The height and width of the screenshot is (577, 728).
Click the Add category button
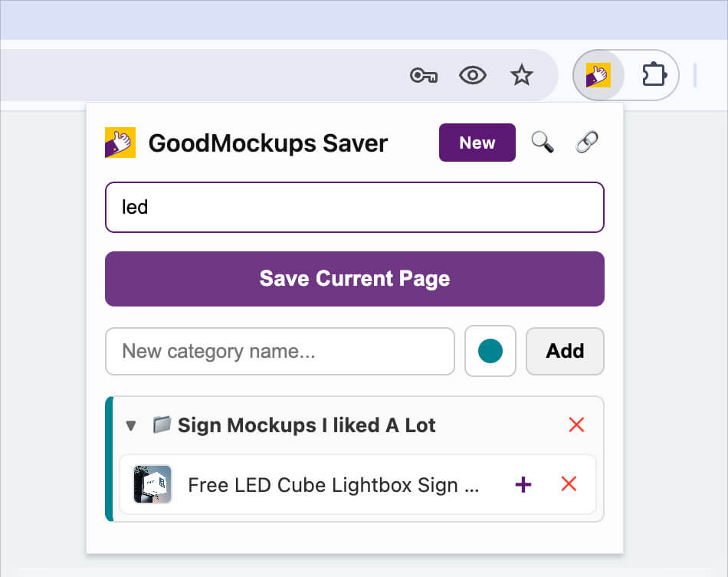(565, 351)
